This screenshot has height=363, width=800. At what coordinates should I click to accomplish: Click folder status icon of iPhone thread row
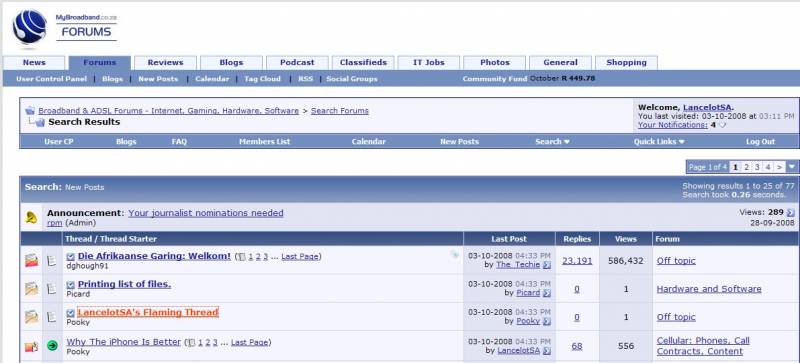click(31, 347)
